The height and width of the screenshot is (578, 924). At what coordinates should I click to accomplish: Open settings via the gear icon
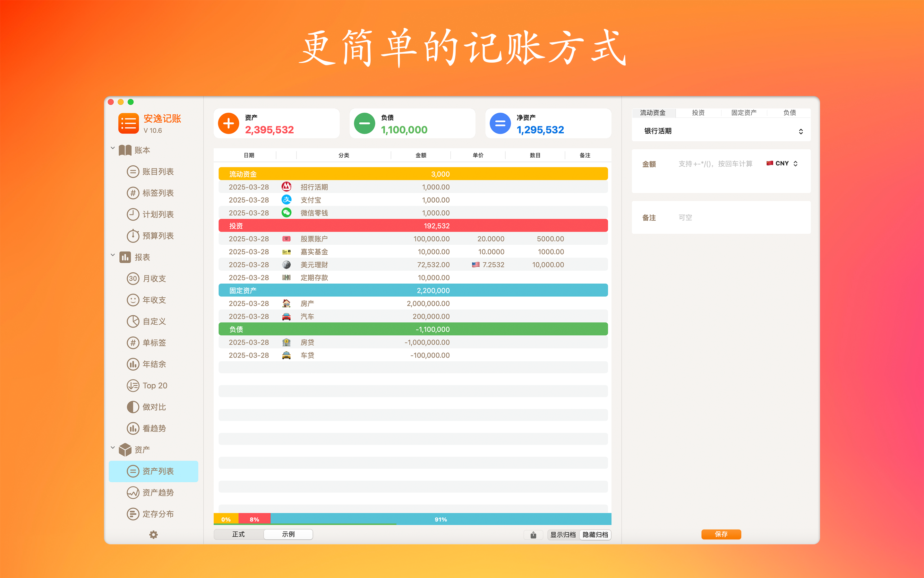(x=153, y=535)
